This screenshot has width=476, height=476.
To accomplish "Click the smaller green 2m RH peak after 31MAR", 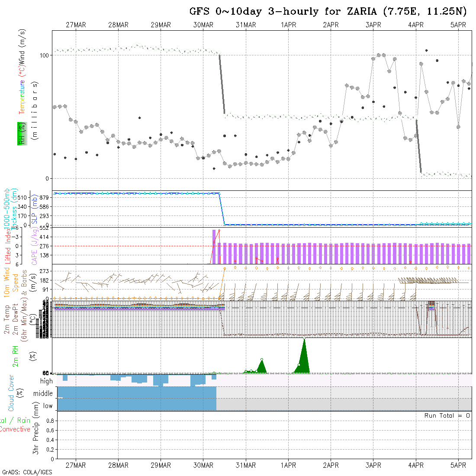I will [x=261, y=367].
